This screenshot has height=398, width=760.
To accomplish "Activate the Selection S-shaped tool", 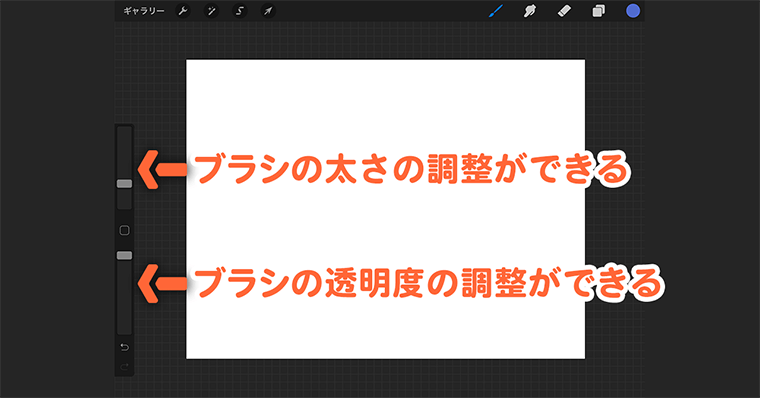I will [x=239, y=11].
